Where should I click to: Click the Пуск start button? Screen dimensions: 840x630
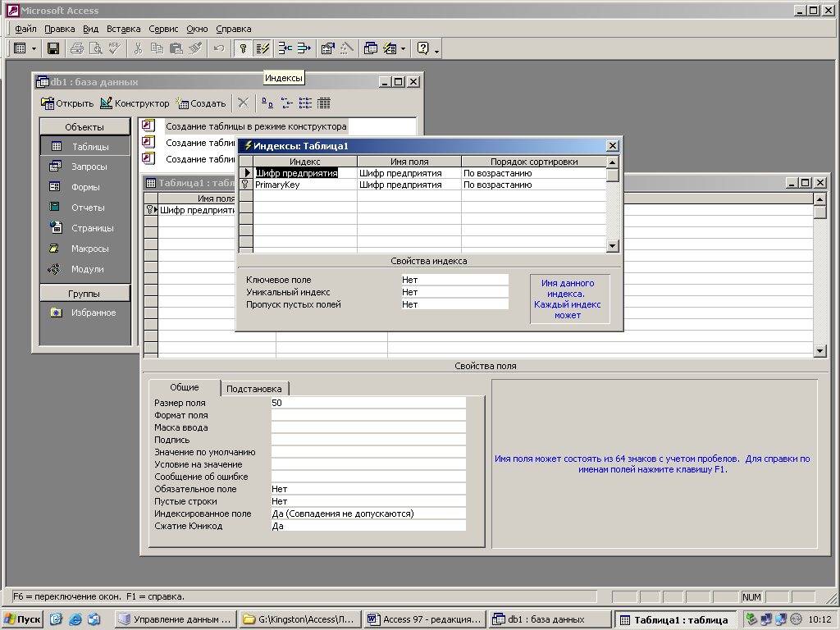23,619
